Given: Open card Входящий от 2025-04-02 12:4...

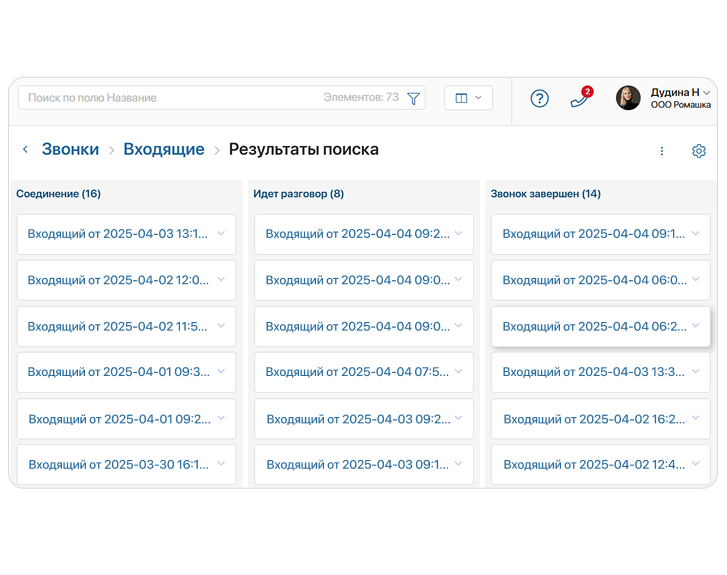Looking at the screenshot, I should (601, 465).
